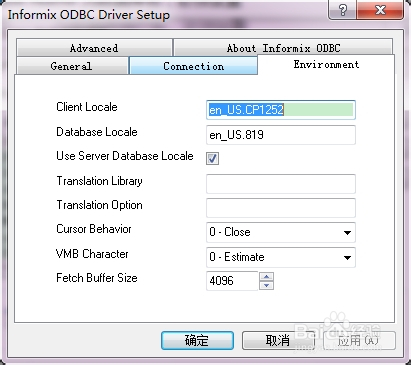The height and width of the screenshot is (365, 411).
Task: Click the Fetch Buffer Size value box
Action: coord(232,281)
